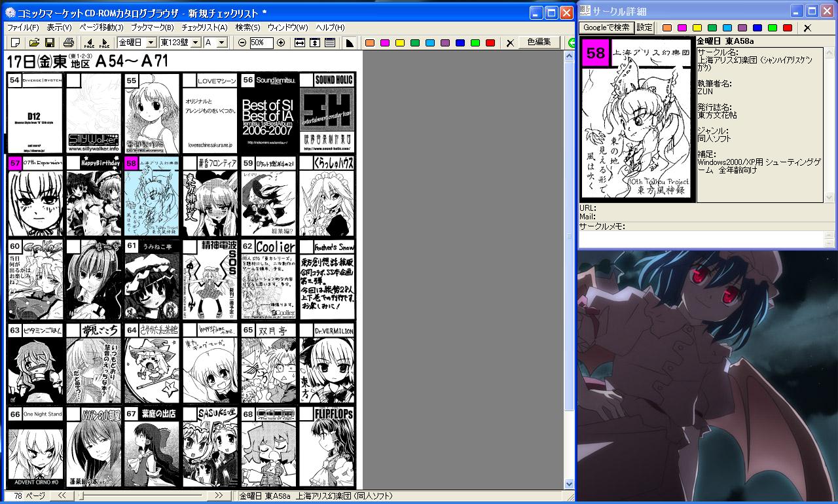Pick the red swatch in main toolbar
The width and height of the screenshot is (838, 504).
tap(490, 43)
